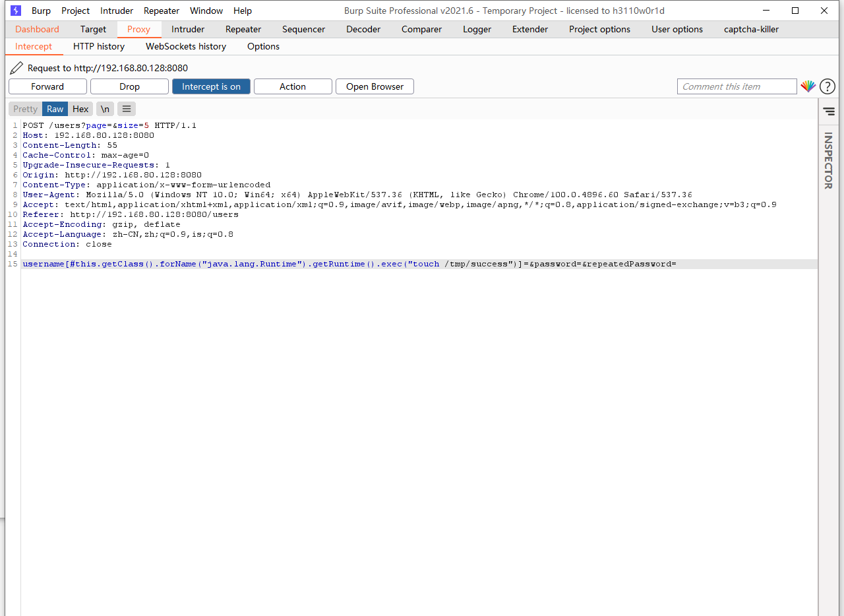The height and width of the screenshot is (616, 844).
Task: Open the INSPECTOR side panel label
Action: tap(828, 160)
